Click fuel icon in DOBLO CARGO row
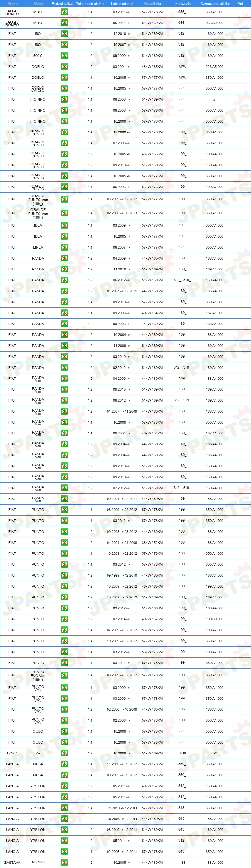Screen dimensions: 251x868 coord(64,88)
